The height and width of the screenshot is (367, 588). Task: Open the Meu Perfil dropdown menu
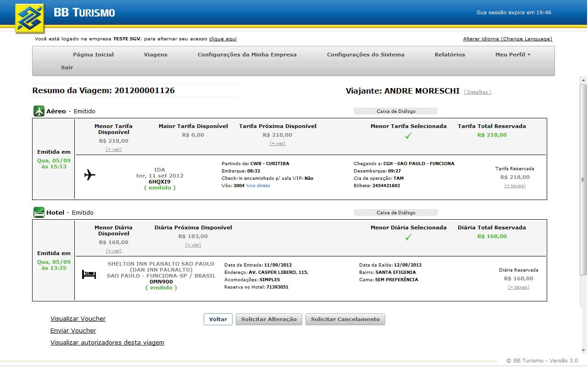pyautogui.click(x=513, y=55)
